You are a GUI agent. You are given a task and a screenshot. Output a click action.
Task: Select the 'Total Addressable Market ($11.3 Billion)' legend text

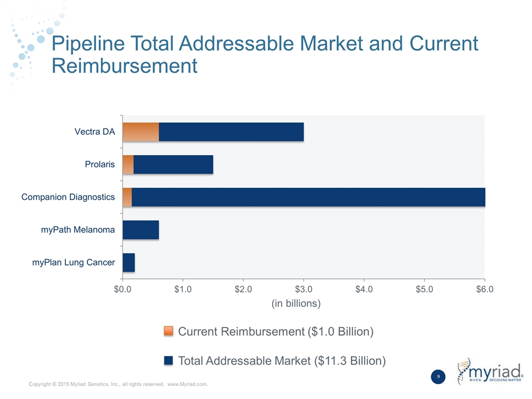[282, 361]
